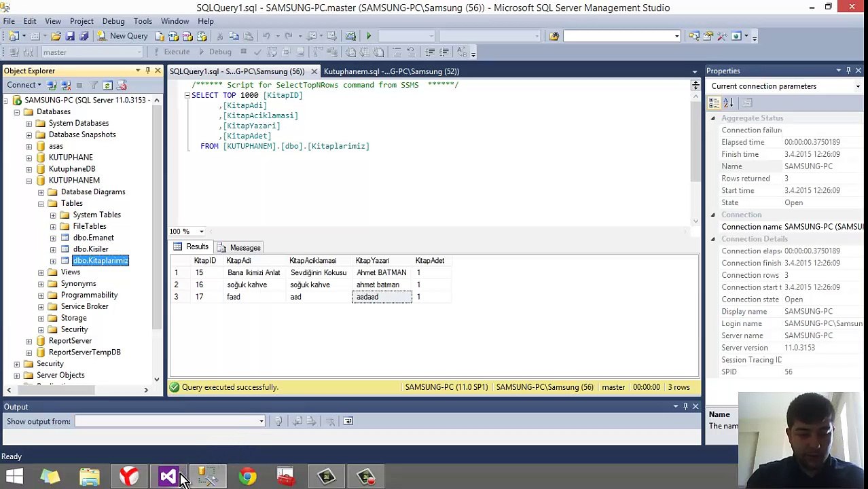
Task: Click the Open File folder icon
Action: [x=56, y=36]
